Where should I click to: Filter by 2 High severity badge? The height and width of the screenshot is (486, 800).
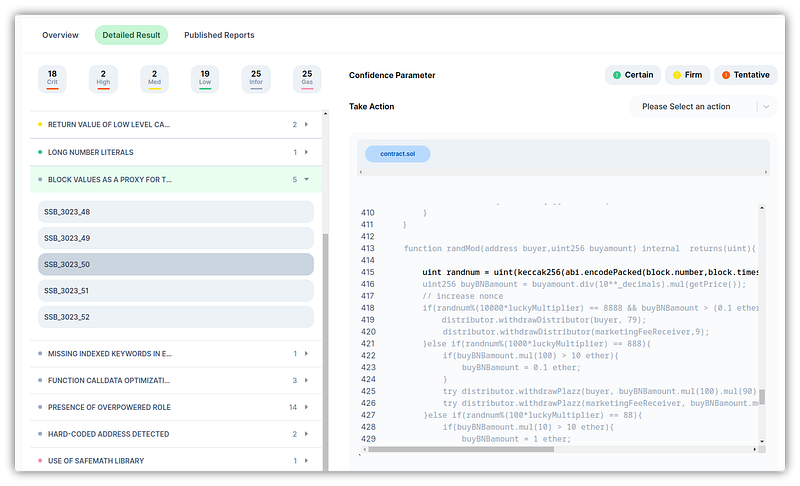pyautogui.click(x=103, y=79)
